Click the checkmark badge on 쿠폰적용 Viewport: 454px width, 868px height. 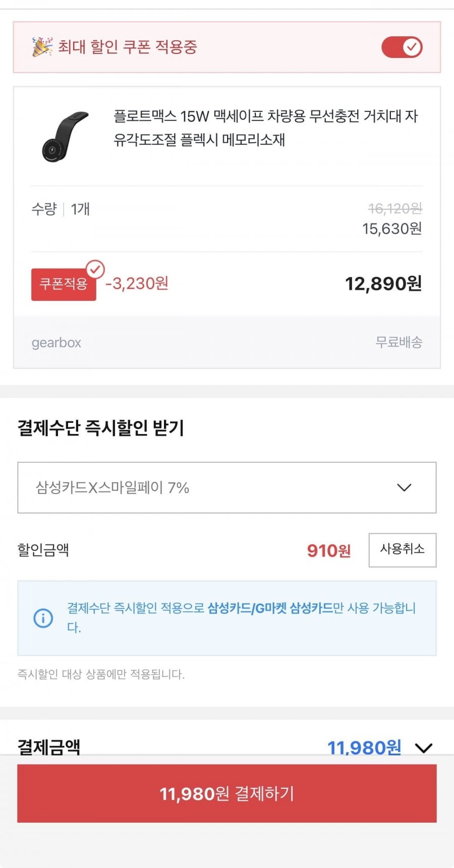click(x=95, y=269)
